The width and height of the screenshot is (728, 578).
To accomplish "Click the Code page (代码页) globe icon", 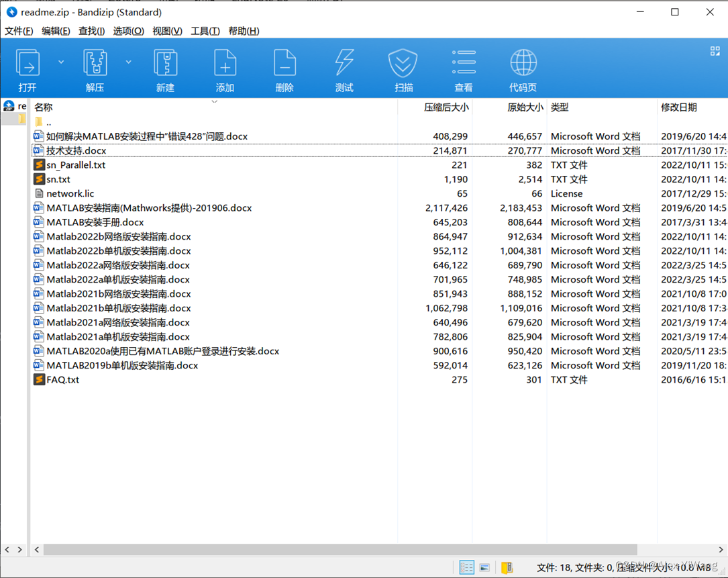I will coord(523,62).
